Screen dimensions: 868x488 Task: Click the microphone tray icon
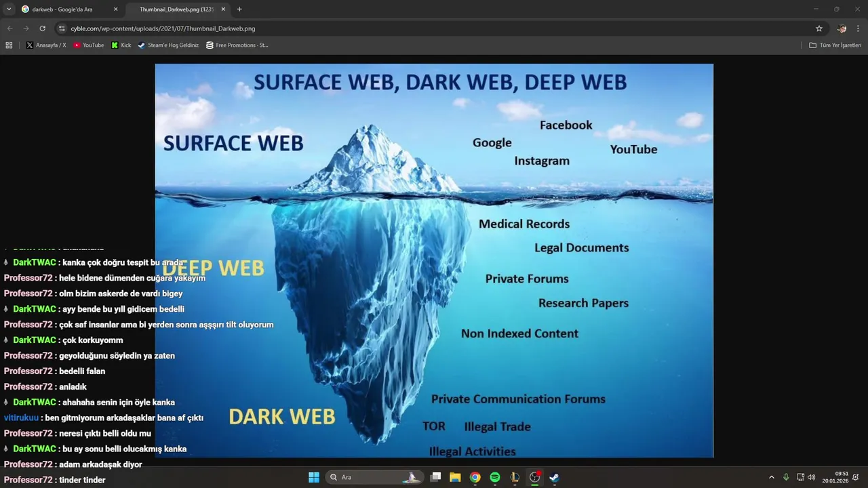[x=786, y=477]
